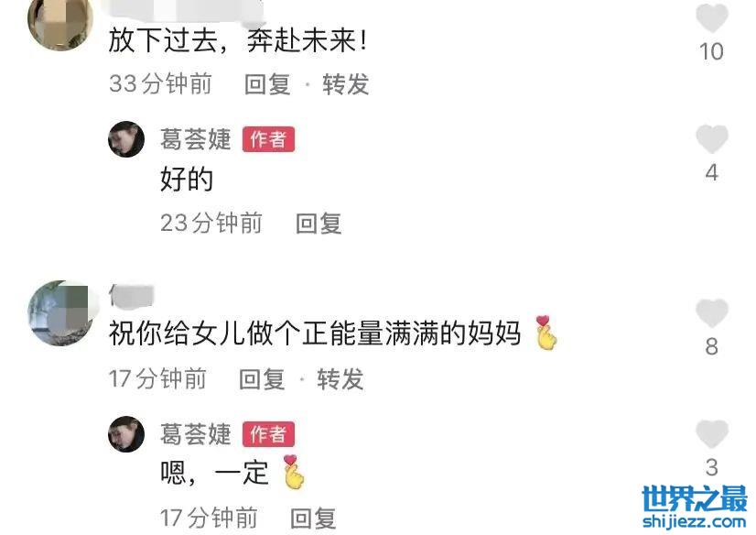Open the blurred avatar beside the 祝你给女儿 comment
The height and width of the screenshot is (535, 756).
59,313
